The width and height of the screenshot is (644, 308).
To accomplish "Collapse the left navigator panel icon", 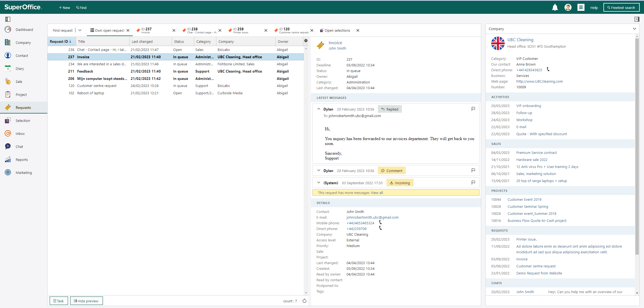I will 8,19.
